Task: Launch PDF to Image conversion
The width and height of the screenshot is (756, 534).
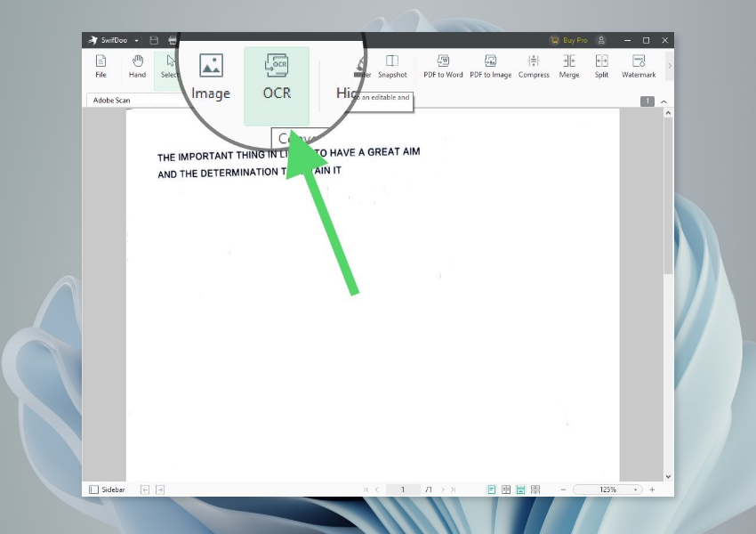Action: 490,66
